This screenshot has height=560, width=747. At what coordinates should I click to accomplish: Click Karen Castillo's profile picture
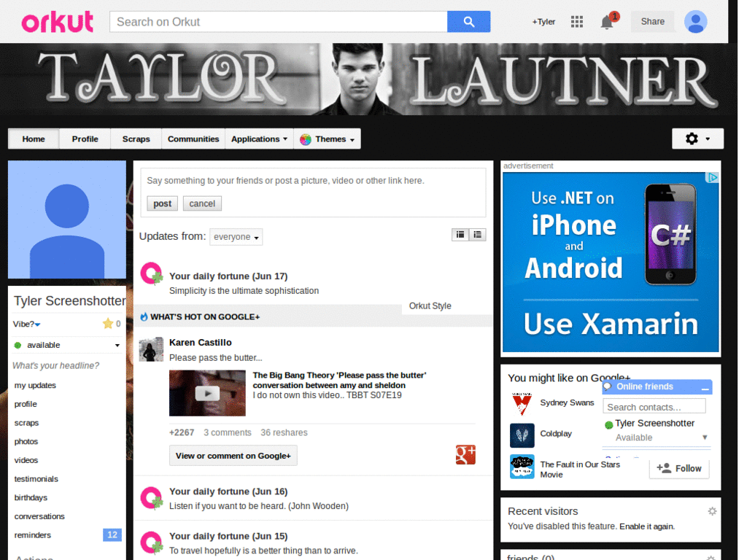151,349
